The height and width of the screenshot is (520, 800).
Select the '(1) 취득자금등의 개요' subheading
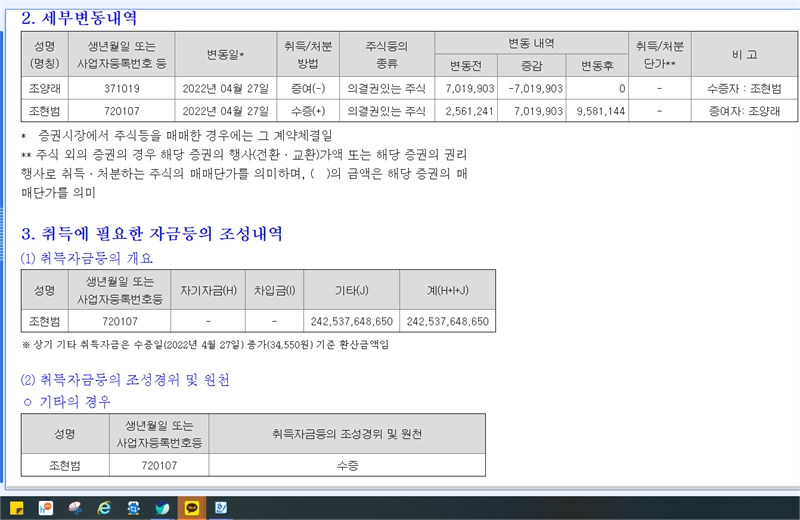click(x=88, y=258)
